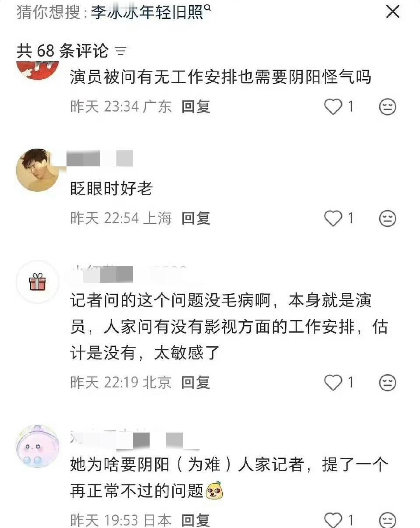The width and height of the screenshot is (420, 528).
Task: Dislike the 北京 22:19 comment
Action: coord(387,383)
